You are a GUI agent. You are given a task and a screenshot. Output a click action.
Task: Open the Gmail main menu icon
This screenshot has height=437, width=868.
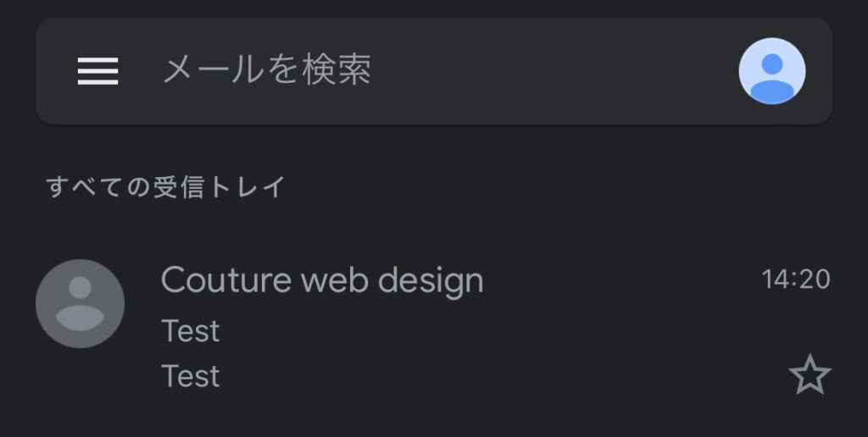98,71
